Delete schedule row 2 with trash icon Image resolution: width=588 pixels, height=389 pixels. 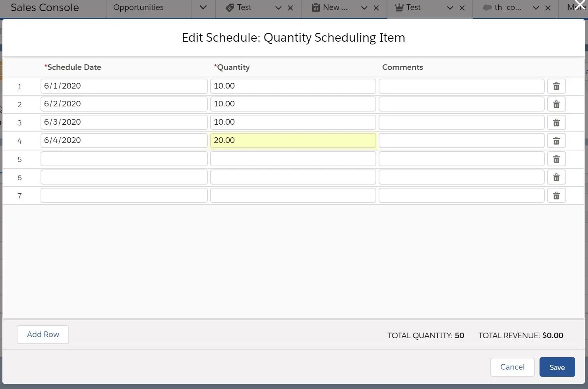[556, 104]
